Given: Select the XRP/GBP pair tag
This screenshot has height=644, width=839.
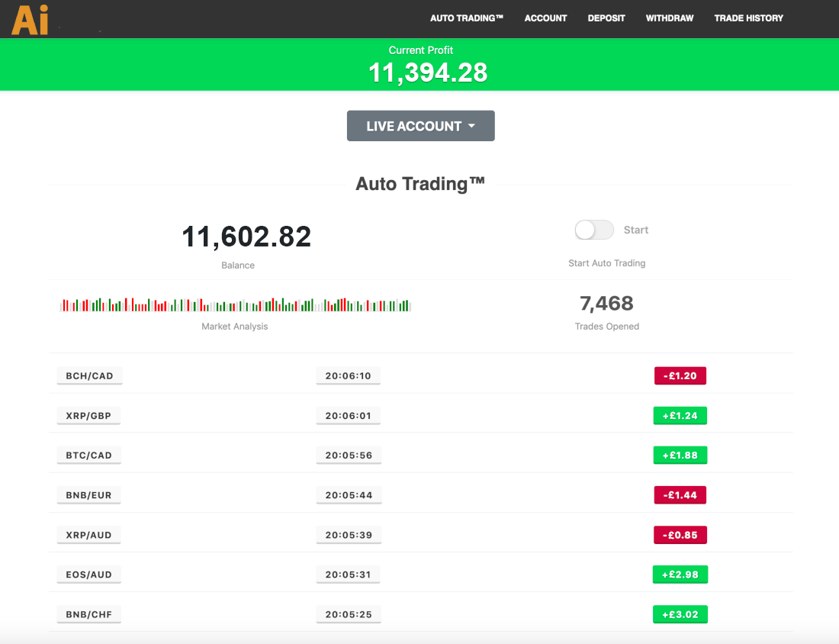Looking at the screenshot, I should (89, 416).
